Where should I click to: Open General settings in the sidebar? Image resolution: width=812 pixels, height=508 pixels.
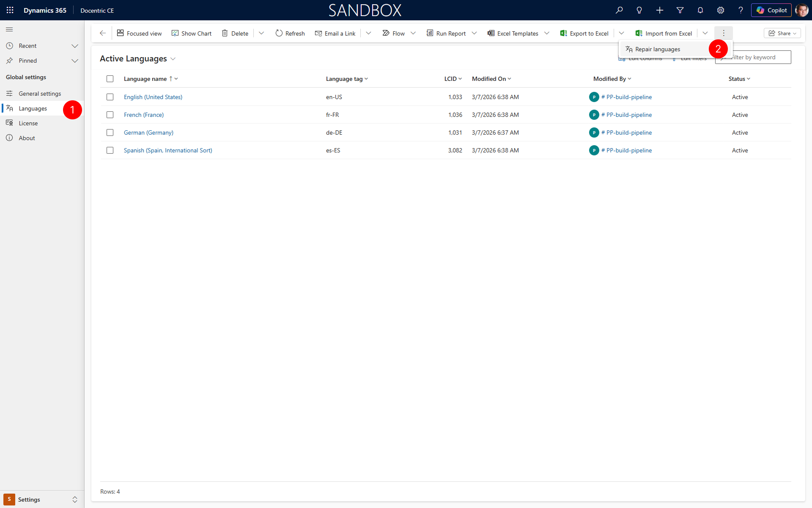[x=42, y=94]
